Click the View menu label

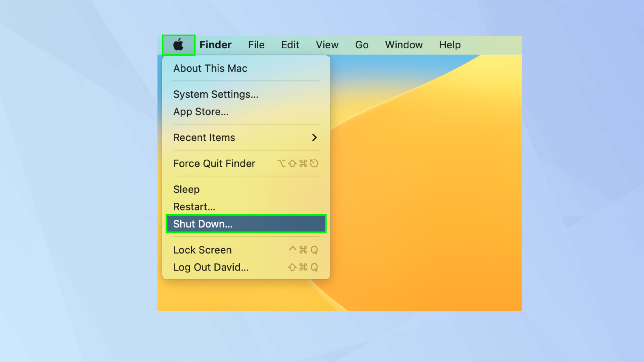[327, 45]
